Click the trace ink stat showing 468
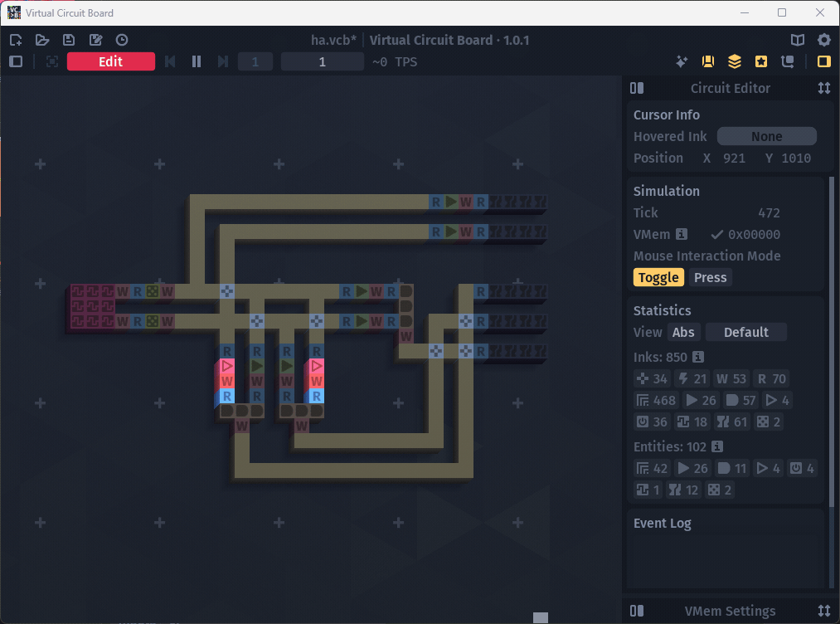This screenshot has width=840, height=624. click(656, 400)
